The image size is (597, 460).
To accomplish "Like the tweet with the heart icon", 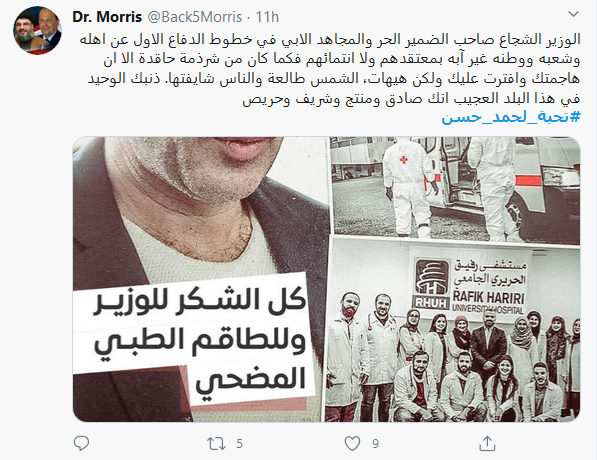I will click(352, 444).
